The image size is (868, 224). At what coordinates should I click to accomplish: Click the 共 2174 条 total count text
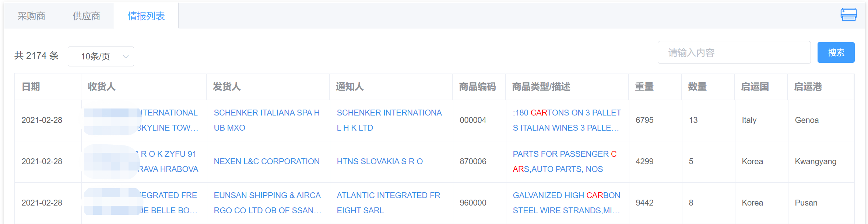[x=36, y=55]
